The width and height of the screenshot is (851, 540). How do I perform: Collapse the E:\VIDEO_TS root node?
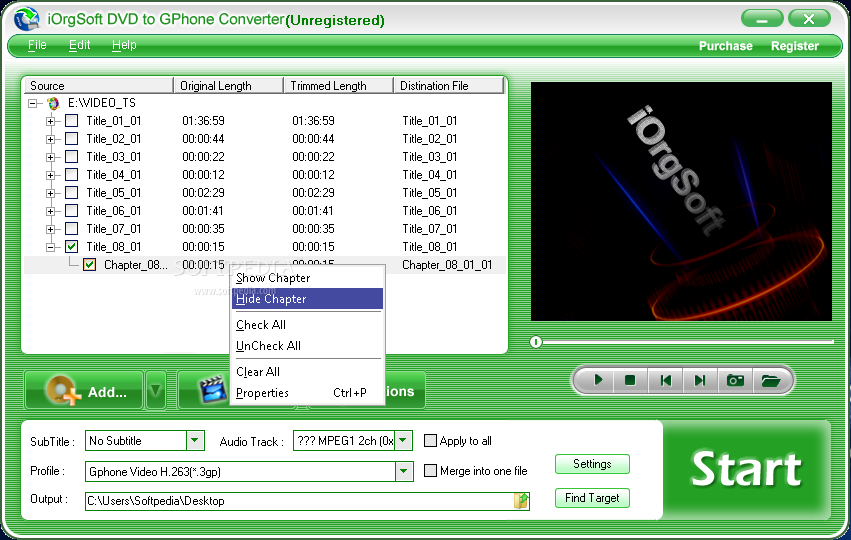33,103
